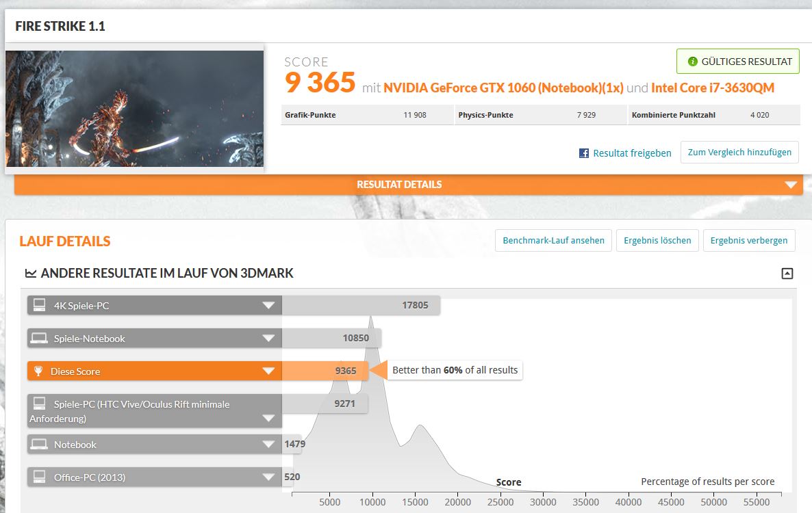Click the desktop icon in 4K Spiele-PC row
Viewport: 812px width, 513px height.
coord(40,305)
